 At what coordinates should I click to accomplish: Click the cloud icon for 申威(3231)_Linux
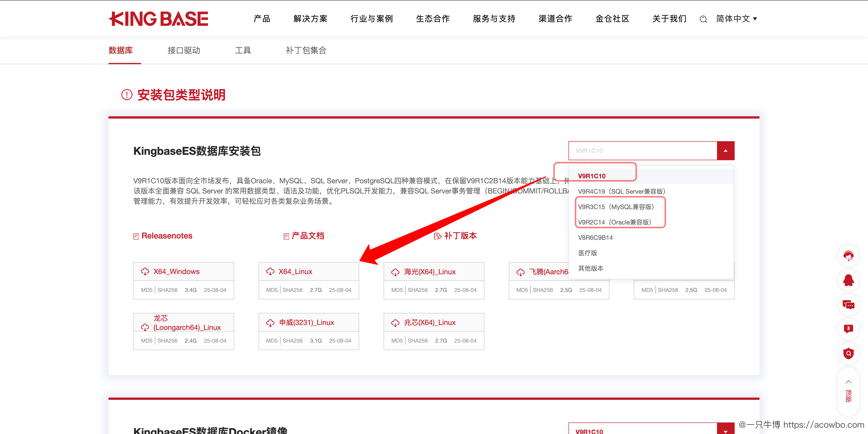(270, 323)
